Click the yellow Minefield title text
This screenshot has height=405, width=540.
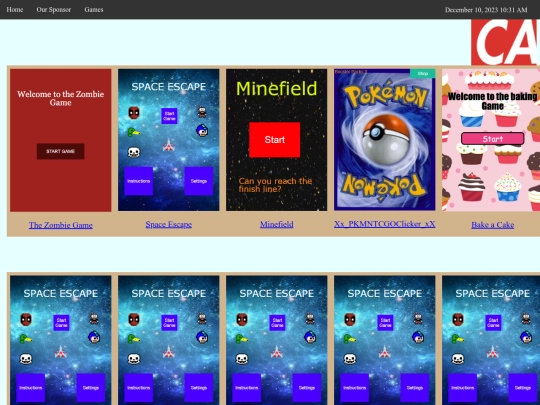click(277, 89)
